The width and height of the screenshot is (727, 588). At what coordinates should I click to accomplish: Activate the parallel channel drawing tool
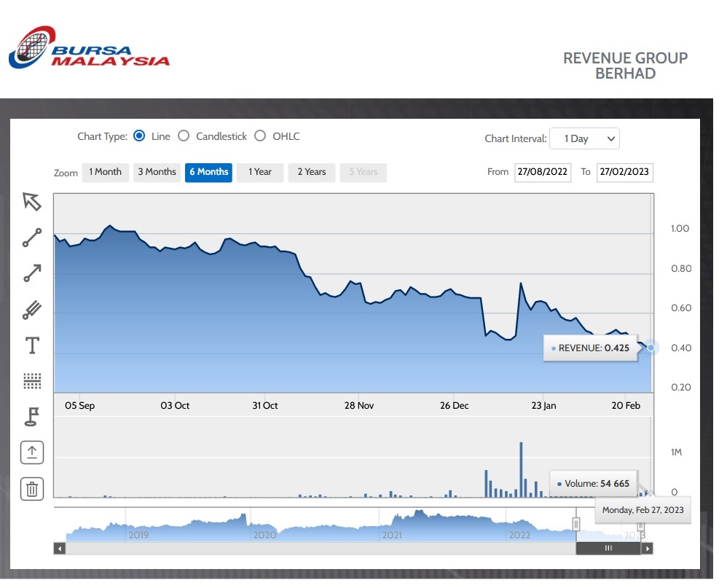pos(32,310)
